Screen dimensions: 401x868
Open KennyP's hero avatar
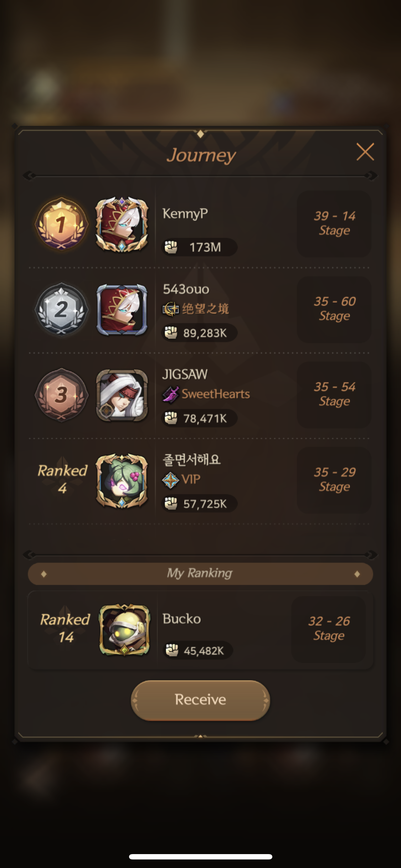click(122, 224)
